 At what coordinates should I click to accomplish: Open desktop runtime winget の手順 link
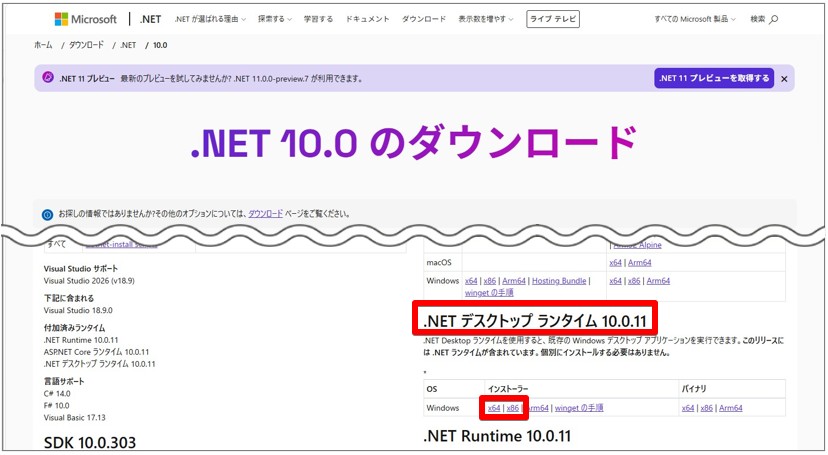579,408
